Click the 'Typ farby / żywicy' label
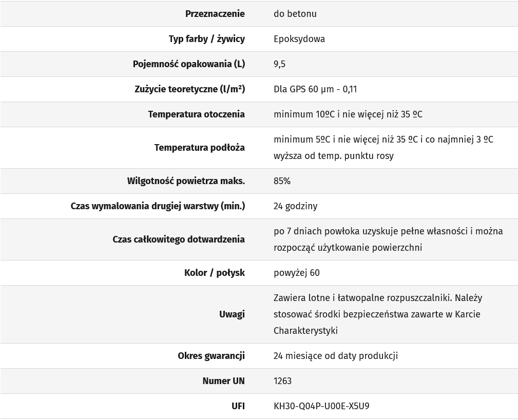 point(206,39)
